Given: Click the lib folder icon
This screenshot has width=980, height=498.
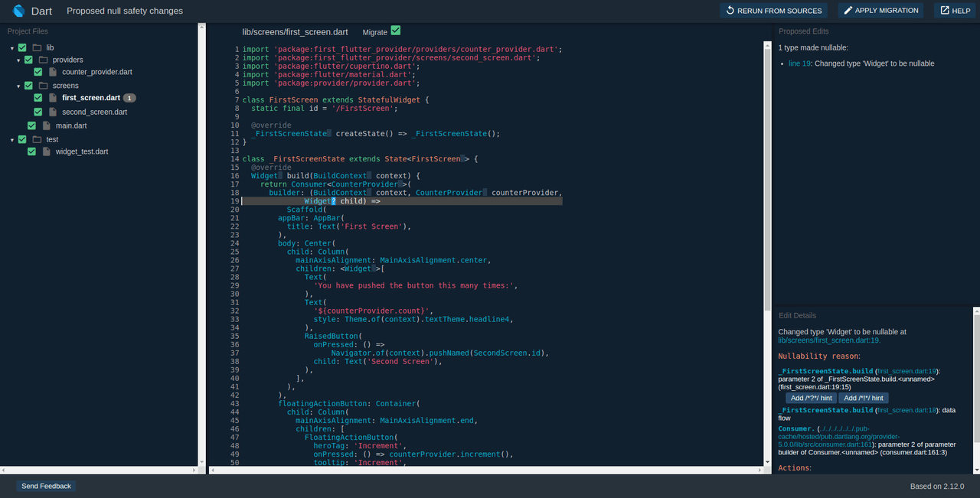Looking at the screenshot, I should [x=37, y=47].
